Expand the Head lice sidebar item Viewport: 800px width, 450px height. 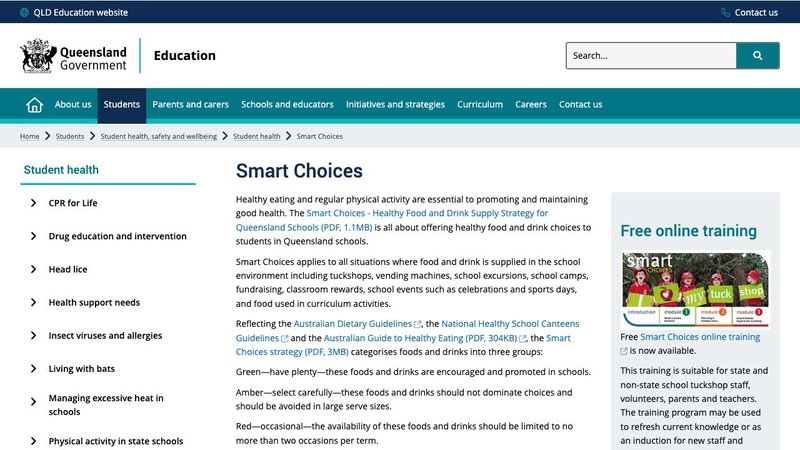(x=33, y=269)
